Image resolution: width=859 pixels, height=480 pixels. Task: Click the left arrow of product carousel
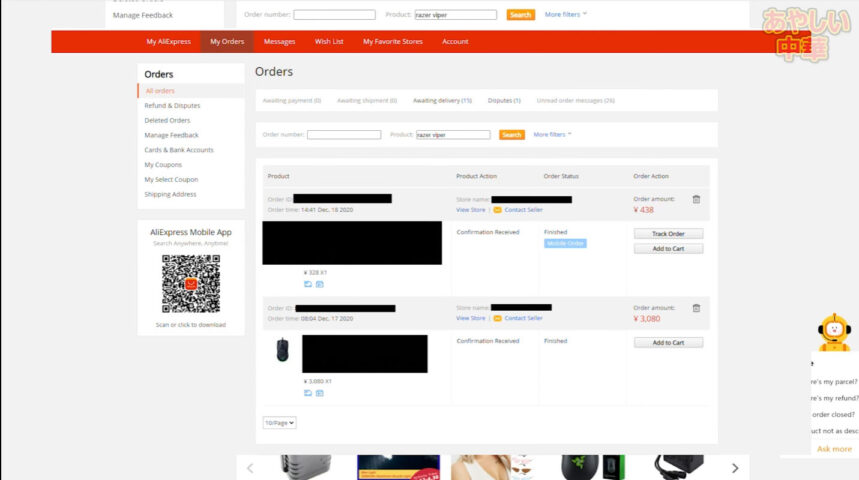250,468
